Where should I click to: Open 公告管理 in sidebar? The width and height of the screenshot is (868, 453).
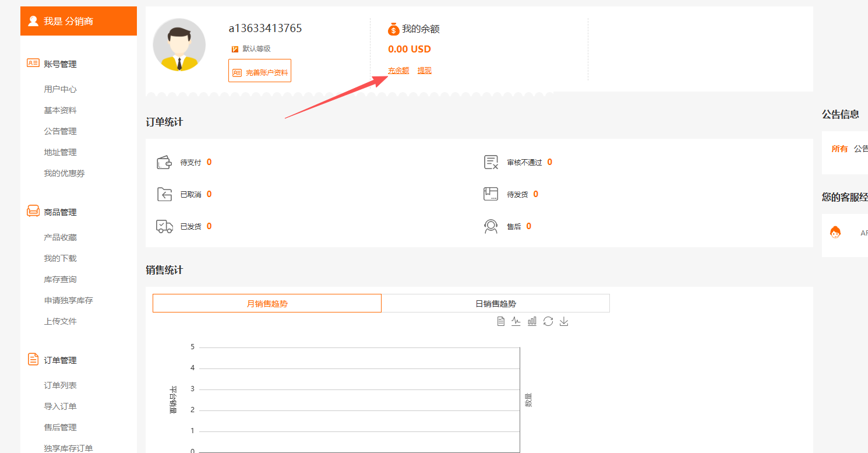point(60,131)
